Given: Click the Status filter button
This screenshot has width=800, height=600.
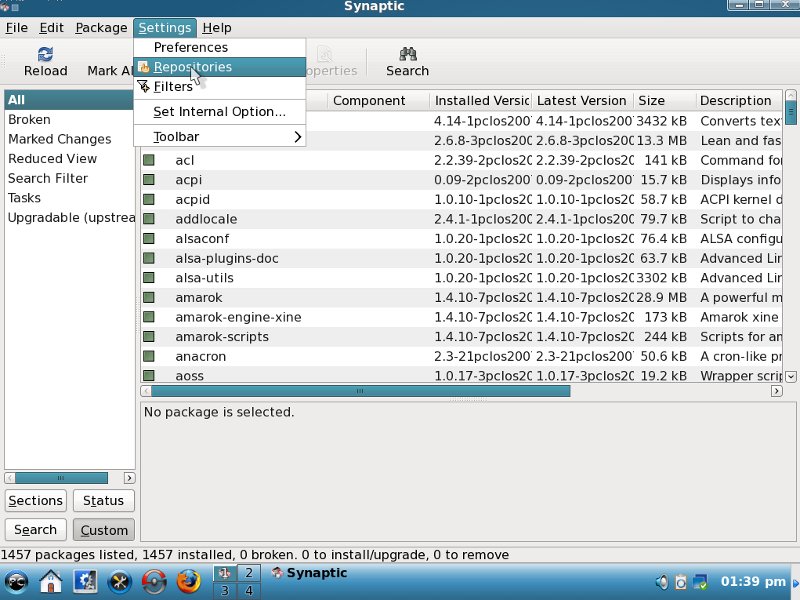Looking at the screenshot, I should click(x=103, y=501).
